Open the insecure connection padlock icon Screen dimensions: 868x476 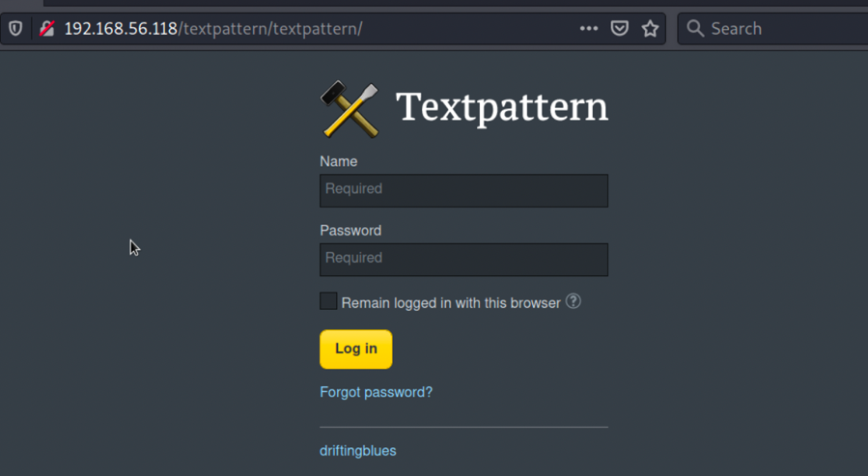(47, 28)
